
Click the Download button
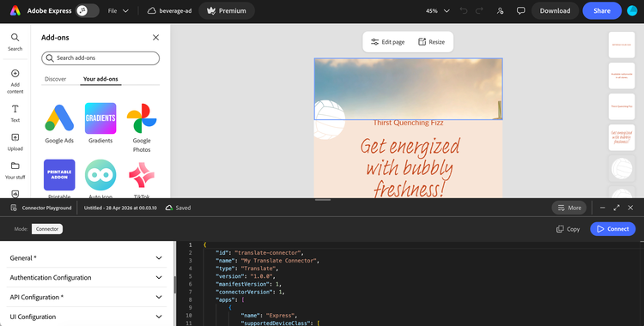coord(555,10)
